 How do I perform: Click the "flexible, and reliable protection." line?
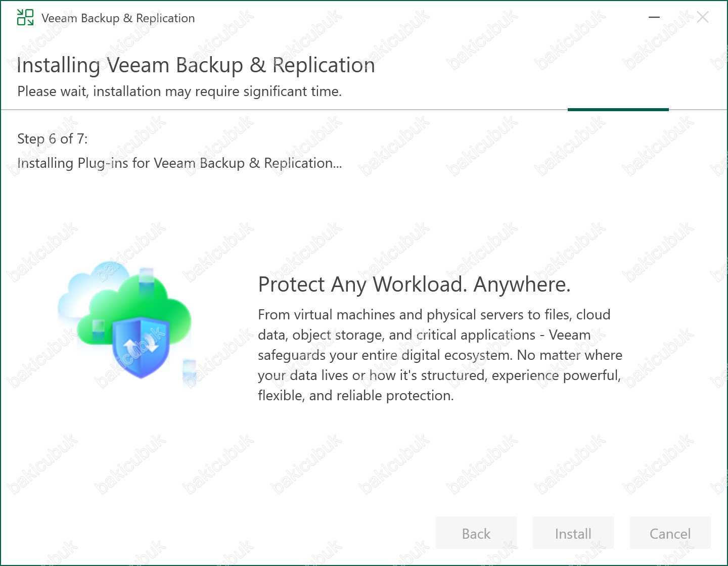coord(355,396)
